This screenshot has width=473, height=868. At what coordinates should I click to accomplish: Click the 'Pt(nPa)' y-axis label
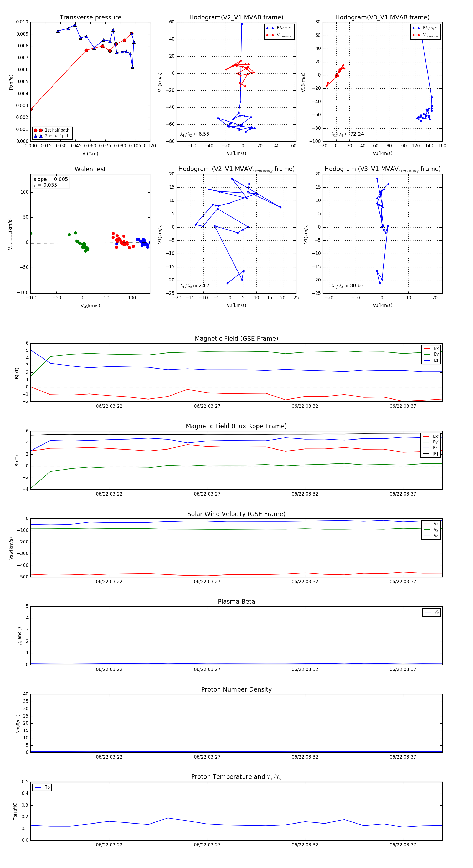click(11, 82)
